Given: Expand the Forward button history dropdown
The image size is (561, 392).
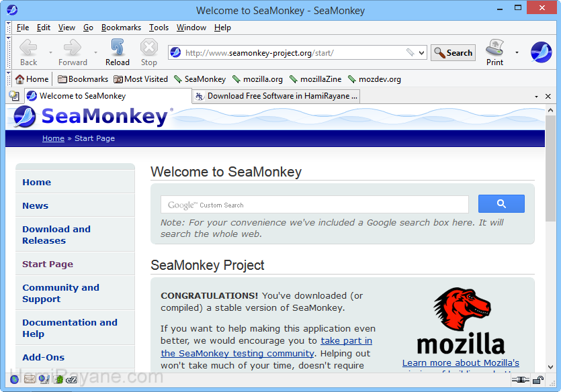Looking at the screenshot, I should click(x=95, y=52).
